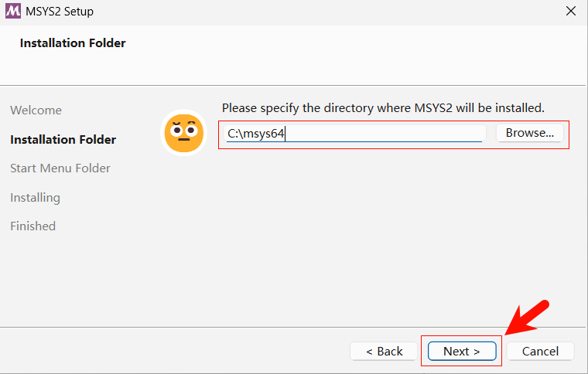Select the Start Menu Folder step

coord(60,168)
